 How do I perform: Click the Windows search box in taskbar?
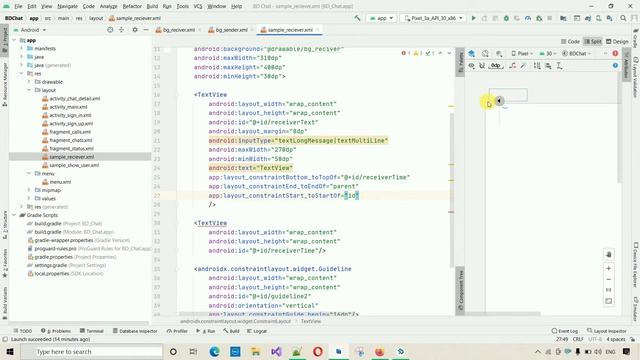(92, 351)
